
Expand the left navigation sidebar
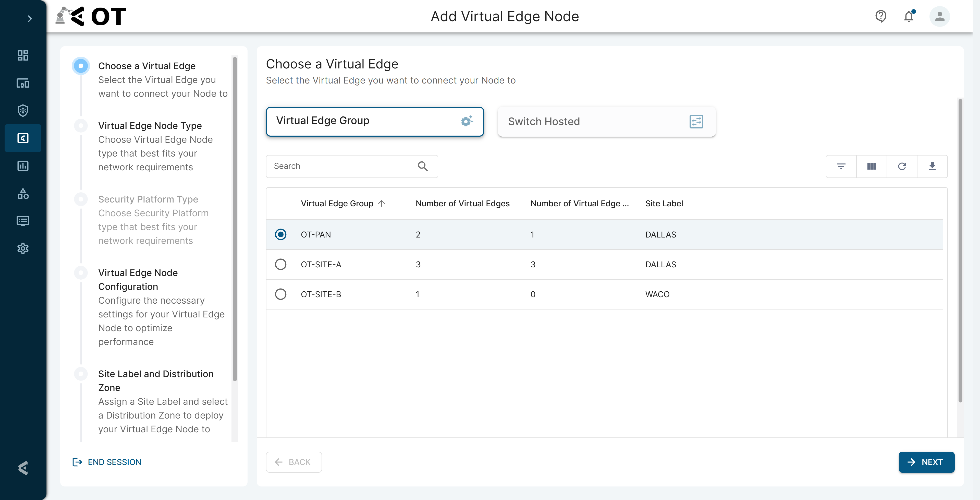(x=30, y=19)
